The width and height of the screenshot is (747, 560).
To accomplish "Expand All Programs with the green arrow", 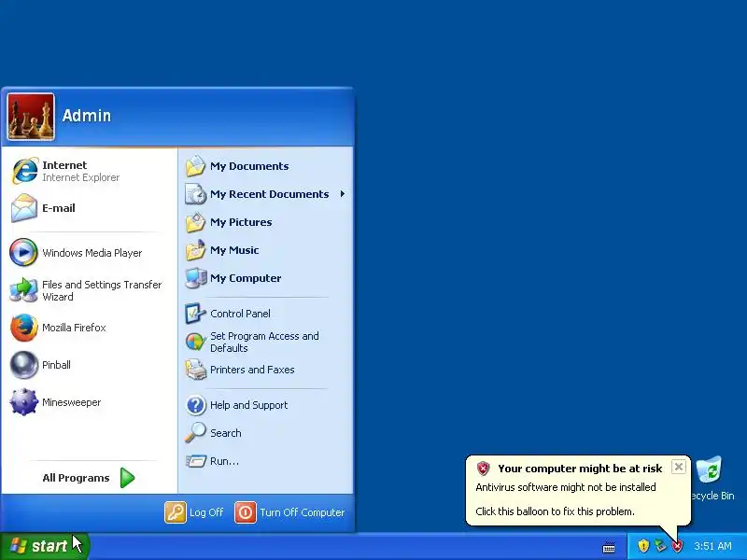I will point(127,478).
